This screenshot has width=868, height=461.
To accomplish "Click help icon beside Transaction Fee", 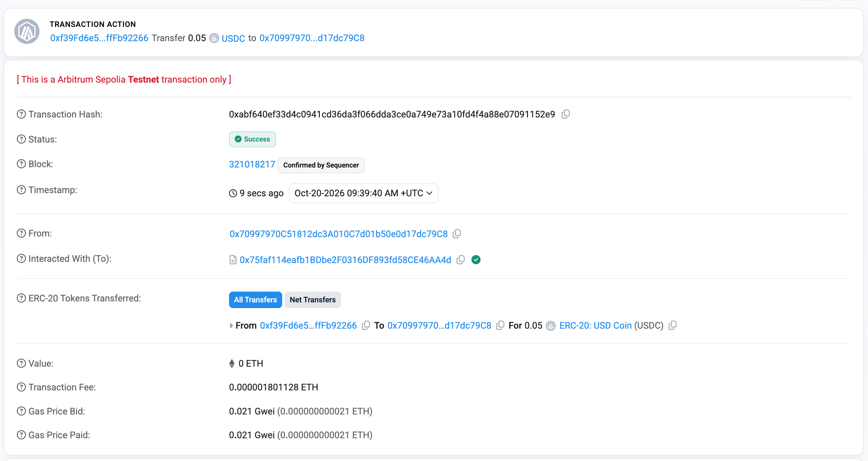I will click(x=21, y=387).
